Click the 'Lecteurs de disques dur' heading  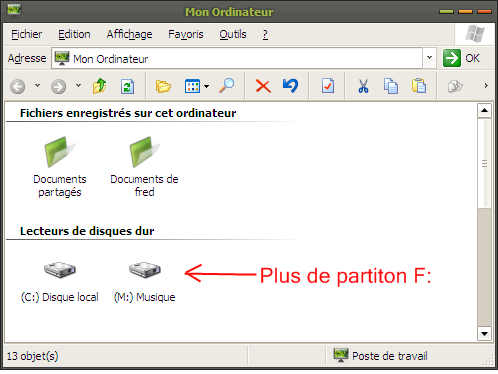pyautogui.click(x=87, y=231)
